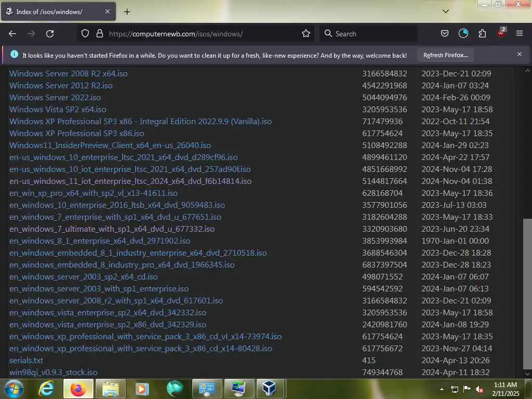532x399 pixels.
Task: Open Windows Explorer folder taskbar icon
Action: [x=110, y=389]
